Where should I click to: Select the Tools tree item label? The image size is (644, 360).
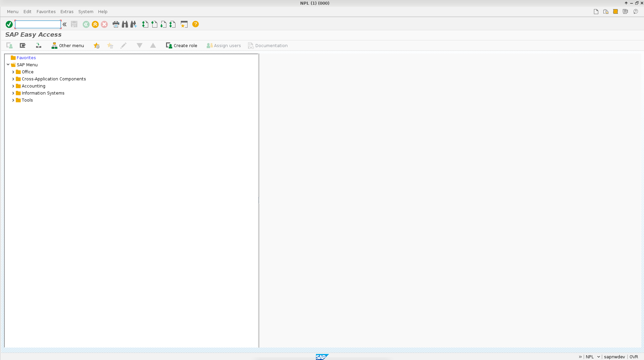pyautogui.click(x=27, y=100)
